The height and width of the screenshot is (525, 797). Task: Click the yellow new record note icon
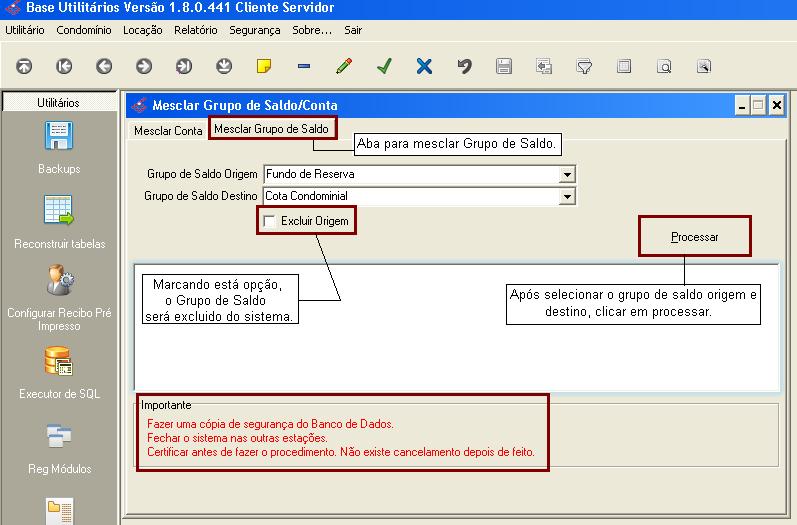[x=264, y=67]
